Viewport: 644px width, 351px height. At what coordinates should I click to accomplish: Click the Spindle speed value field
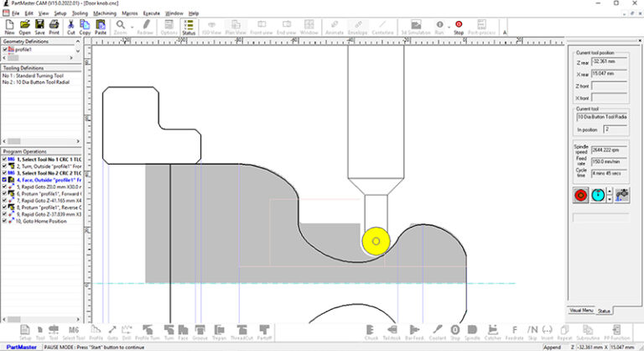coord(609,150)
